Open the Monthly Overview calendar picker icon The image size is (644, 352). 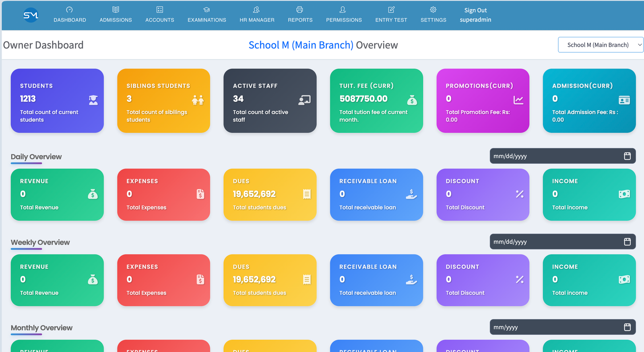click(627, 327)
